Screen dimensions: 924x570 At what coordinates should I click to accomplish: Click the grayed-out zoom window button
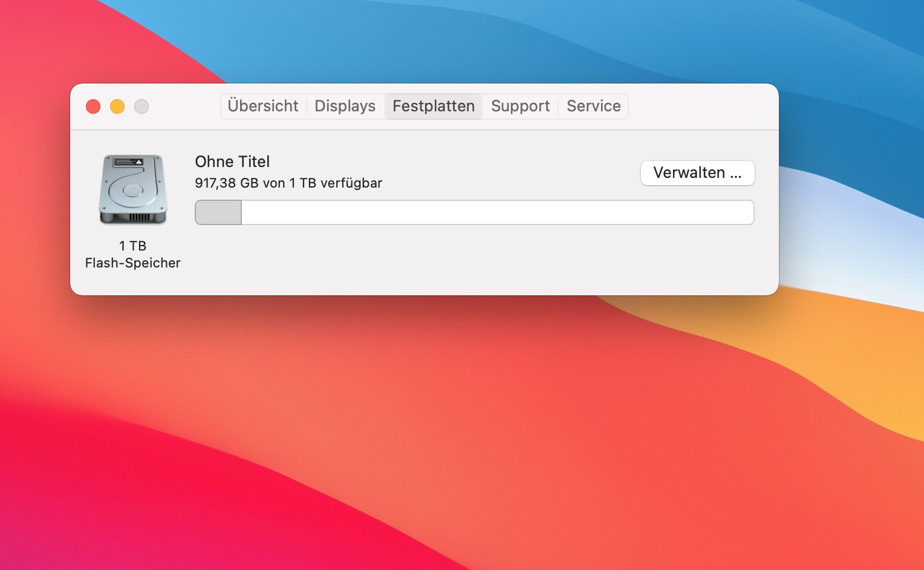click(x=142, y=106)
